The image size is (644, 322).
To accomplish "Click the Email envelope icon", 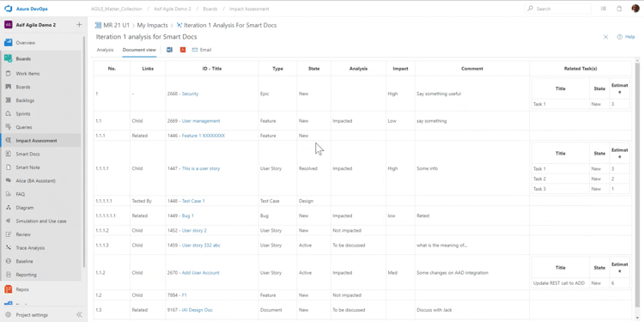I will pyautogui.click(x=195, y=50).
